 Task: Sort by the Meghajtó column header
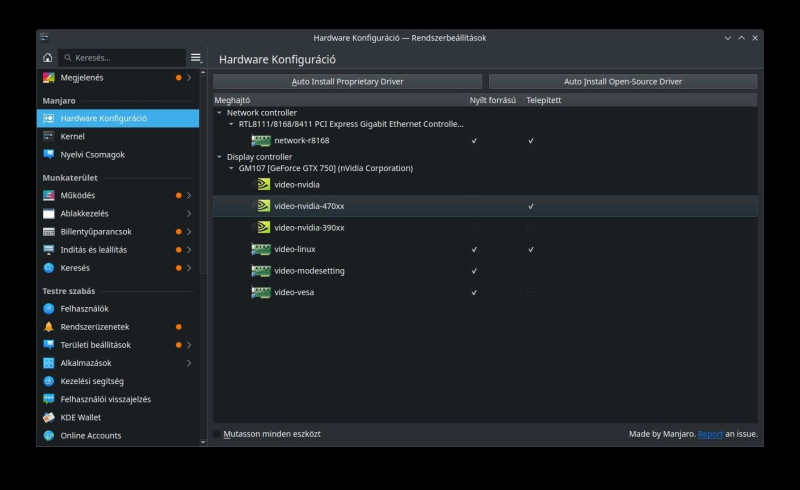click(x=340, y=100)
